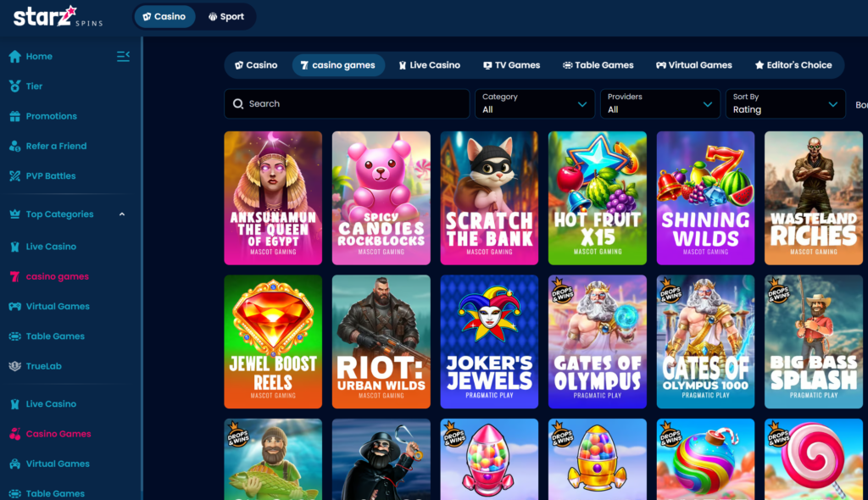The width and height of the screenshot is (868, 500).
Task: Select the Editor's Choice filter tab
Action: pos(793,65)
